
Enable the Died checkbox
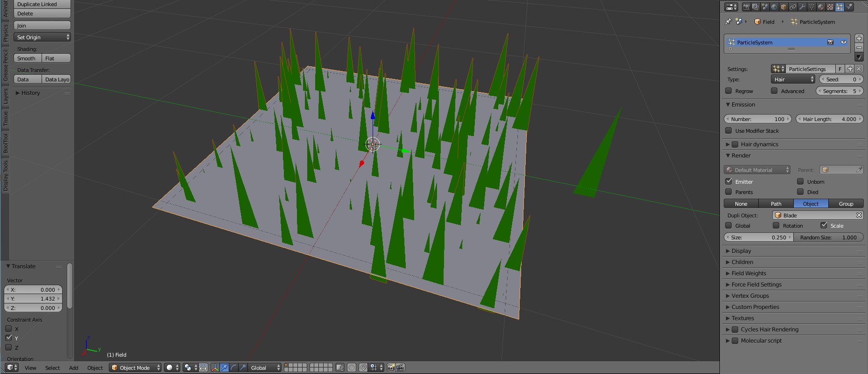coord(800,192)
